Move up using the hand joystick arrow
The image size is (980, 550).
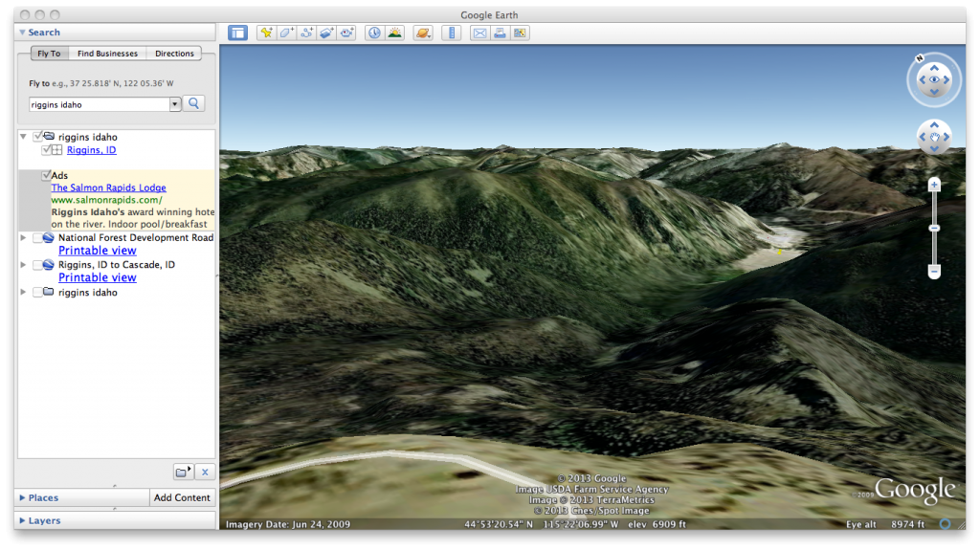(934, 125)
